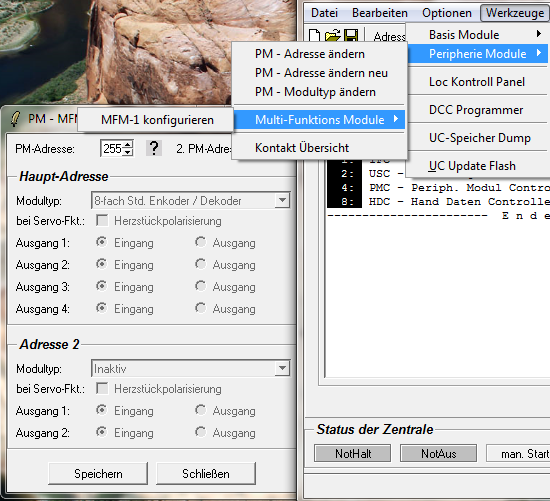Select Eingang radio for Haupt-Adresse Ausgang 3

coord(102,286)
